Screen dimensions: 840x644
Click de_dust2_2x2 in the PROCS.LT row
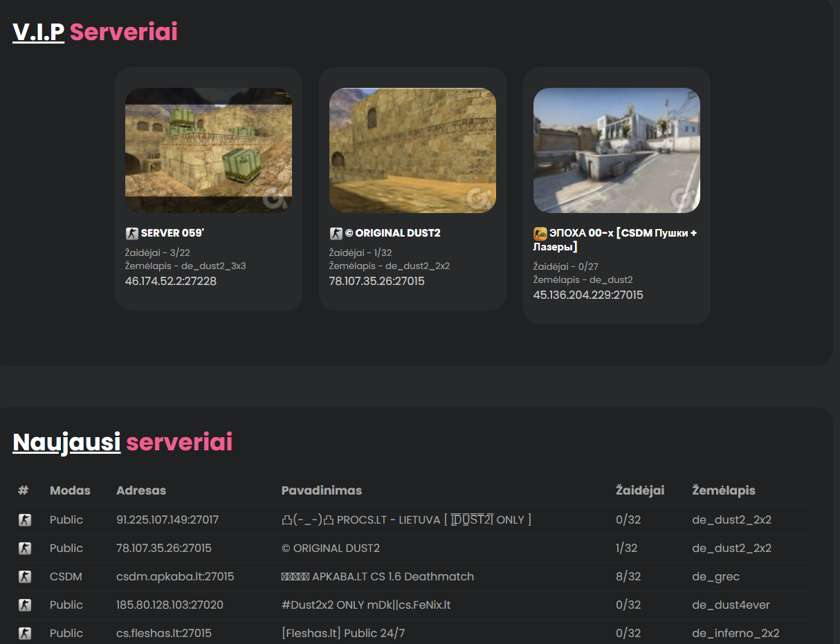(732, 520)
